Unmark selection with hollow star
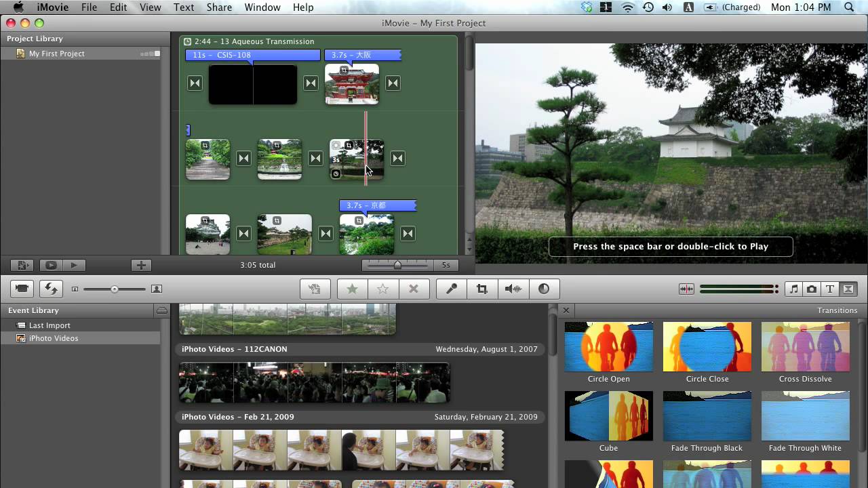The width and height of the screenshot is (868, 488). coord(383,289)
